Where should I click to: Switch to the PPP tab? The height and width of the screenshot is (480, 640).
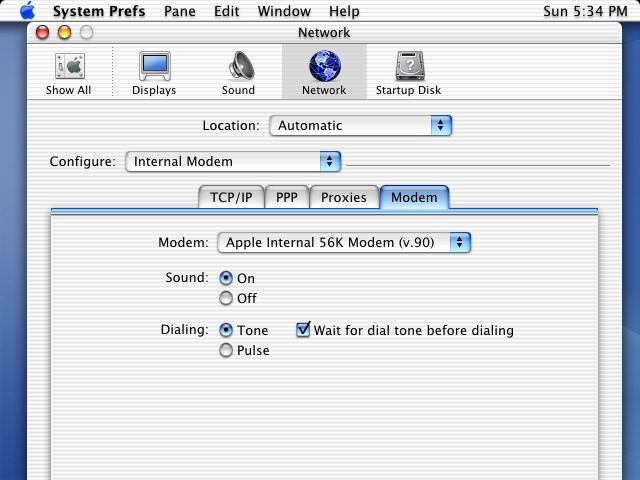pyautogui.click(x=287, y=197)
